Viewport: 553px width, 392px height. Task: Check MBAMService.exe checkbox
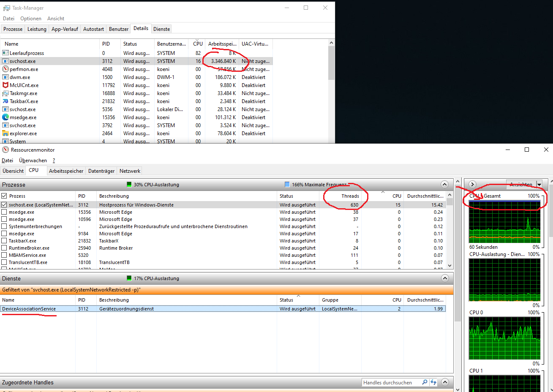4,255
